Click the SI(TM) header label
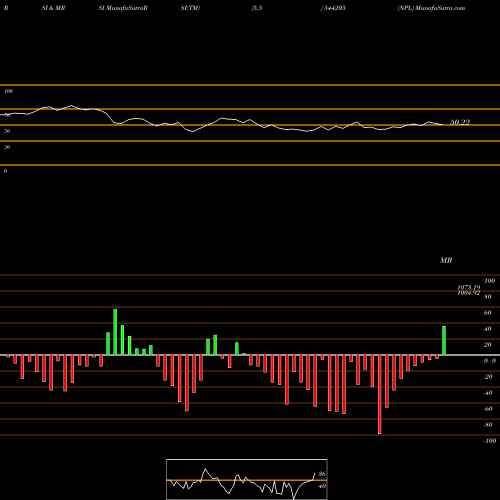This screenshot has height=500, width=500. coord(190,8)
